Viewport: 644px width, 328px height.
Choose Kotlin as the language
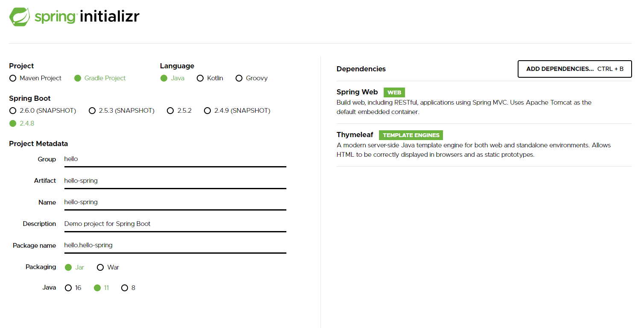point(200,78)
